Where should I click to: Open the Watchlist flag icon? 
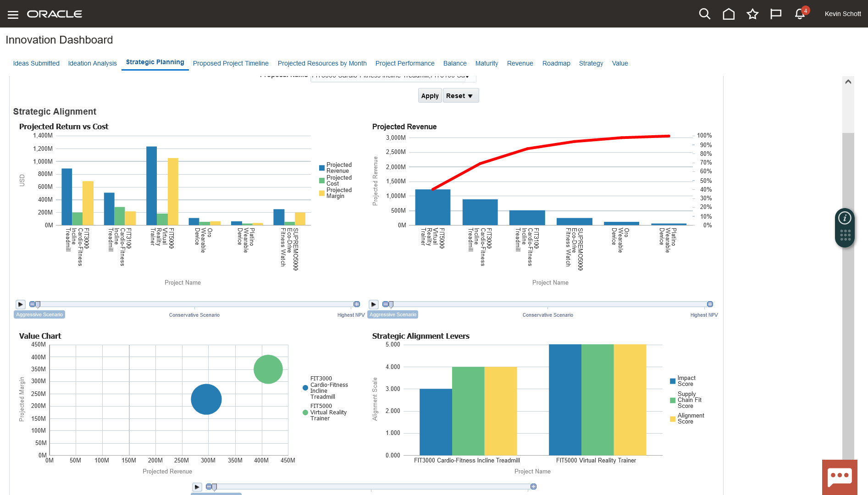pyautogui.click(x=775, y=14)
